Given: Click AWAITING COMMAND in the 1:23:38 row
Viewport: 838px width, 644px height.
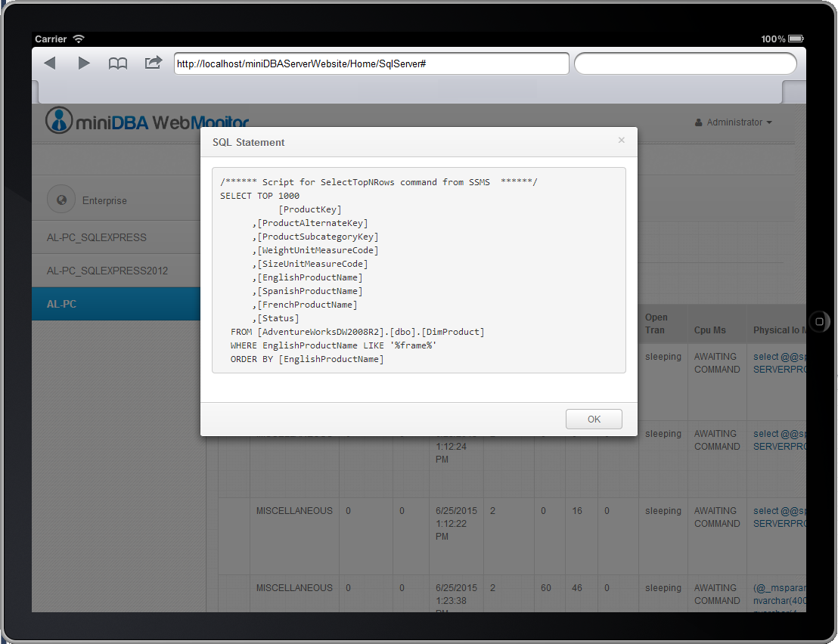Looking at the screenshot, I should pyautogui.click(x=717, y=594).
